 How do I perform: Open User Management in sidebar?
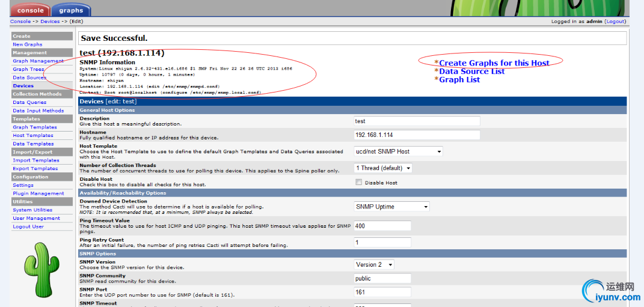click(x=36, y=218)
